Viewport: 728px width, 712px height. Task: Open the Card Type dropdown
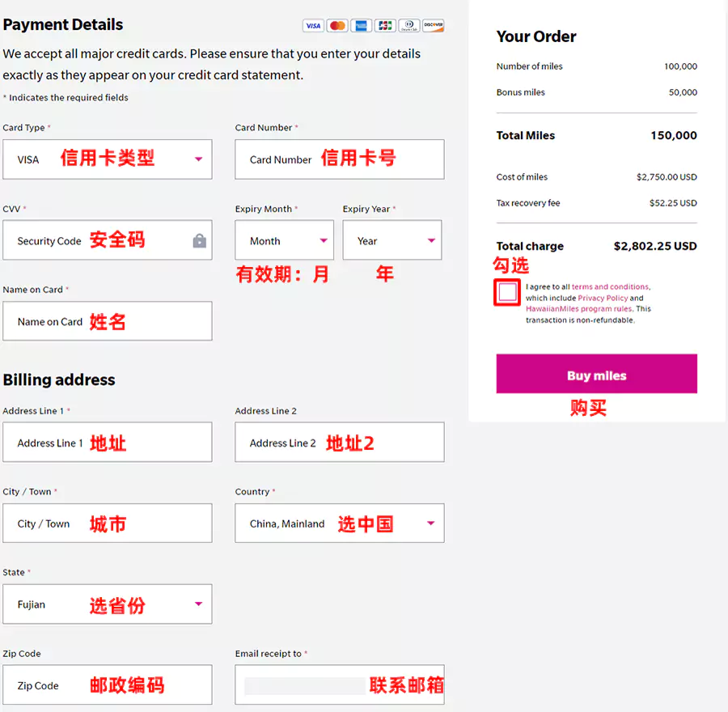click(x=108, y=159)
